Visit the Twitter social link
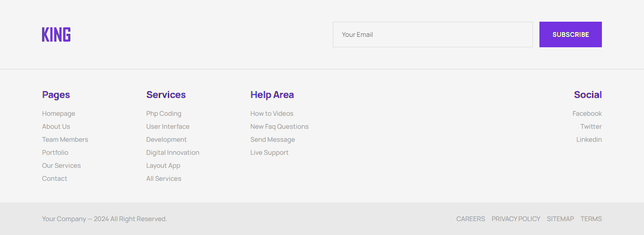This screenshot has height=235, width=644. (x=591, y=127)
